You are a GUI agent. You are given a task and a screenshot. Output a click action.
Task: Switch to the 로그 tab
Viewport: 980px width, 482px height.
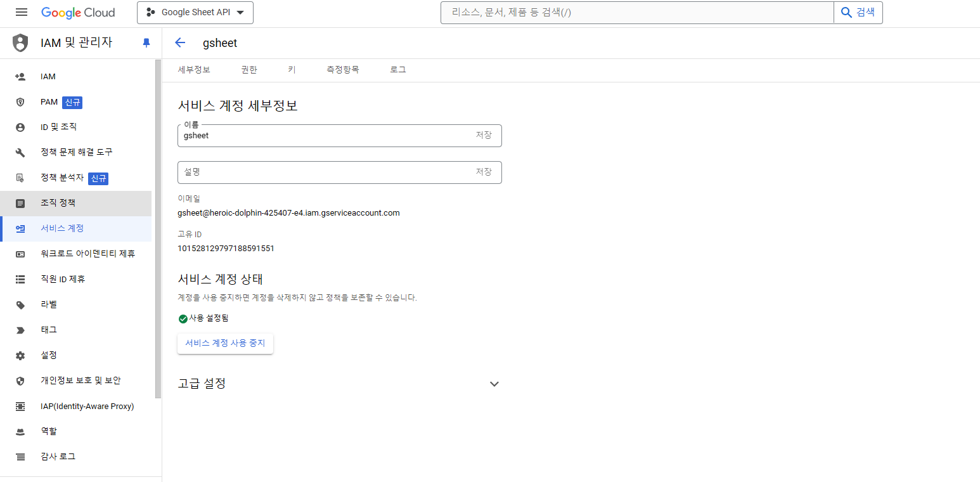click(x=398, y=70)
